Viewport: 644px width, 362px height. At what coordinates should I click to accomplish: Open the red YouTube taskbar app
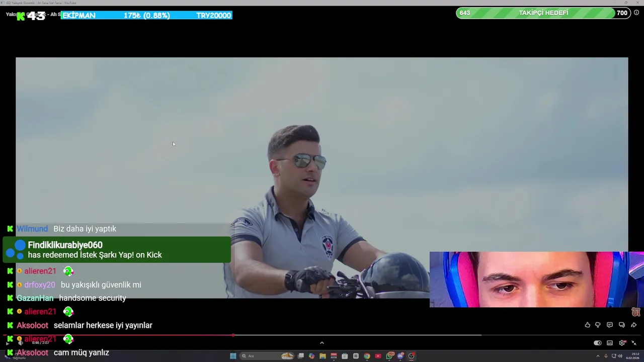(378, 356)
